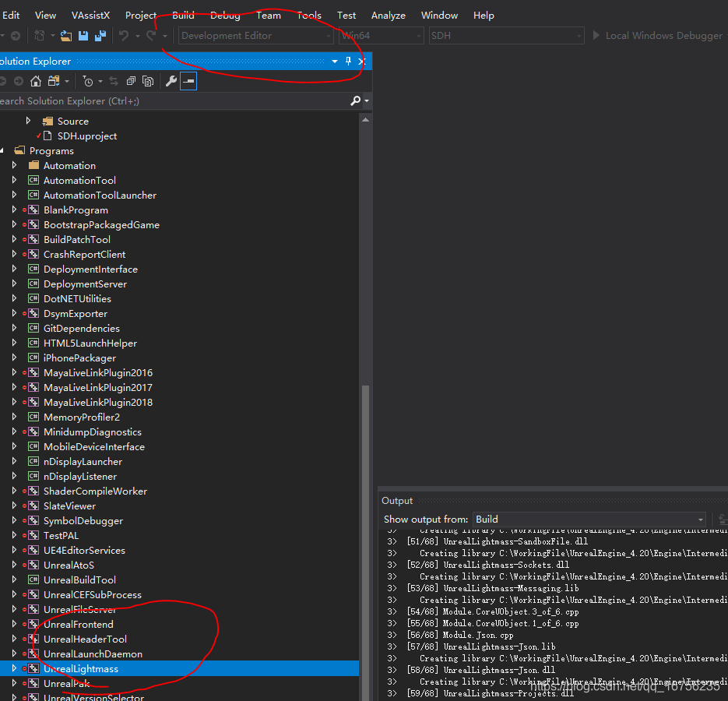
Task: Click the Solution Explorer Home icon
Action: 36,81
